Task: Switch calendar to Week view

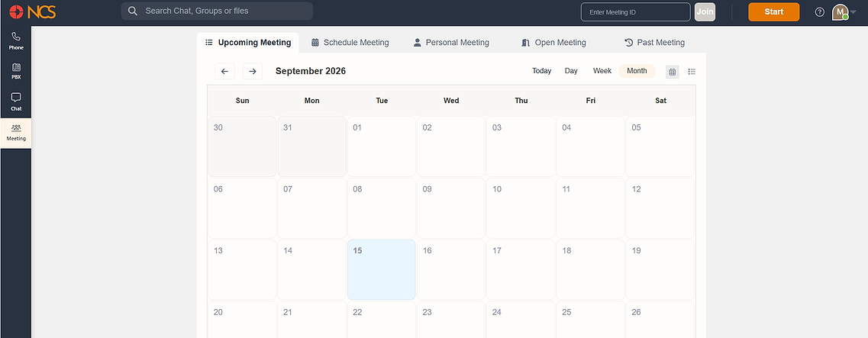Action: [x=602, y=71]
